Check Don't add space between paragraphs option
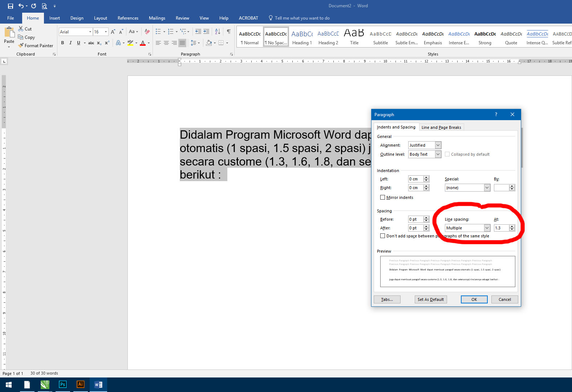This screenshot has height=392, width=572. point(382,236)
